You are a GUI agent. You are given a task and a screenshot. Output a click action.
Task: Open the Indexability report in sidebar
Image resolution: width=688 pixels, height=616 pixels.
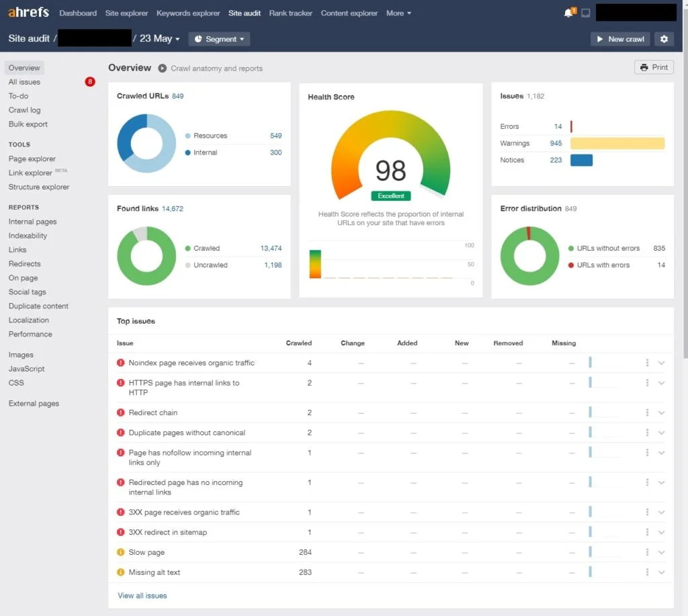tap(28, 236)
